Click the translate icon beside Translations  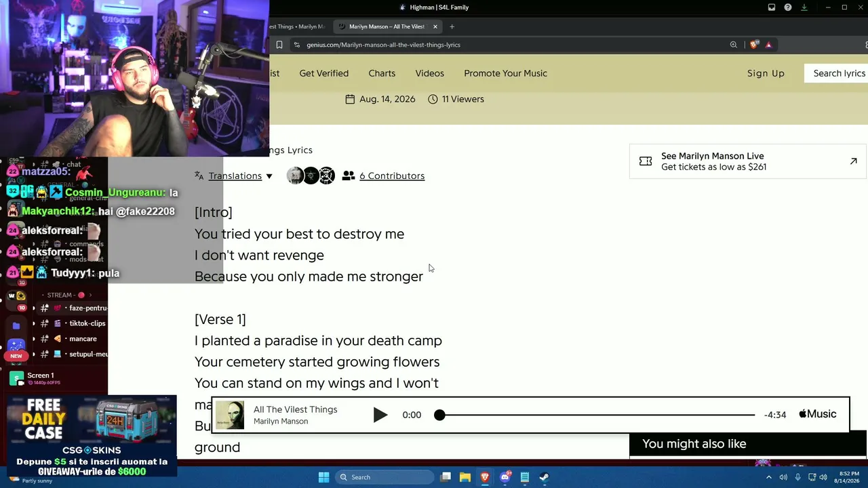(199, 176)
